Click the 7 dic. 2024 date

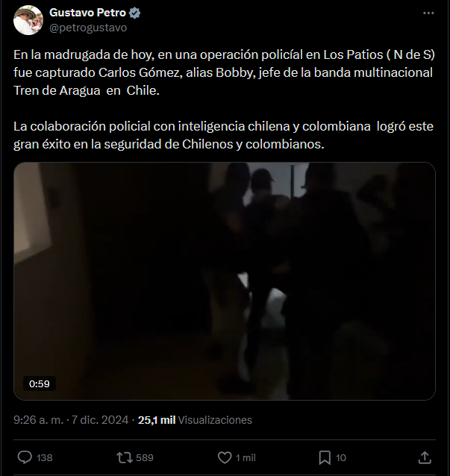[x=100, y=420]
